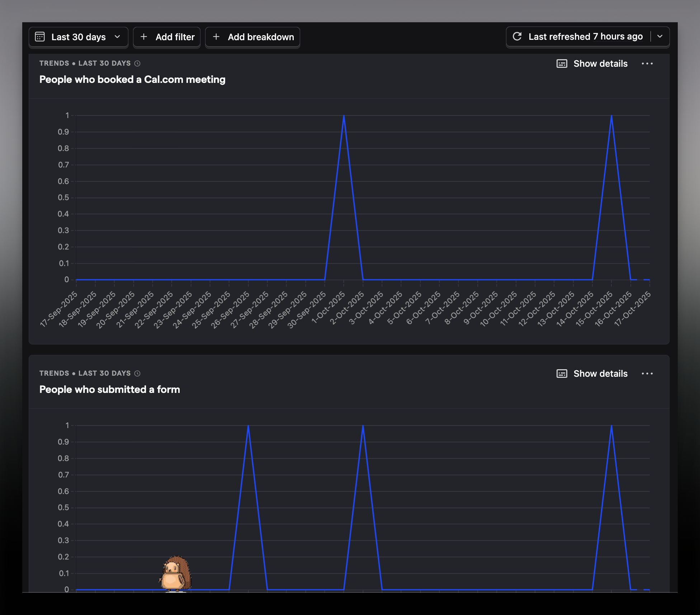Click the 15-Oct-2025 peak on Cal.com chart
Viewport: 700px width, 615px height.
611,116
